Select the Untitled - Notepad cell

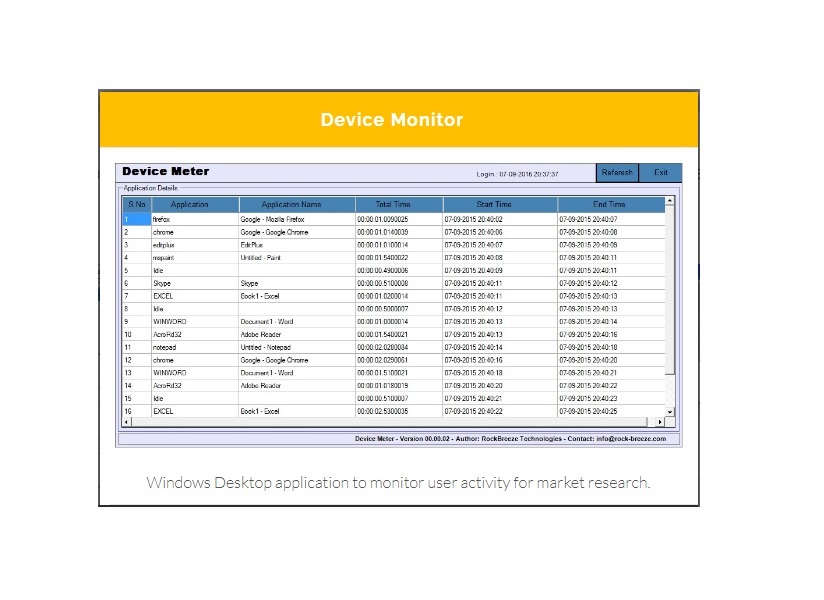pyautogui.click(x=296, y=347)
